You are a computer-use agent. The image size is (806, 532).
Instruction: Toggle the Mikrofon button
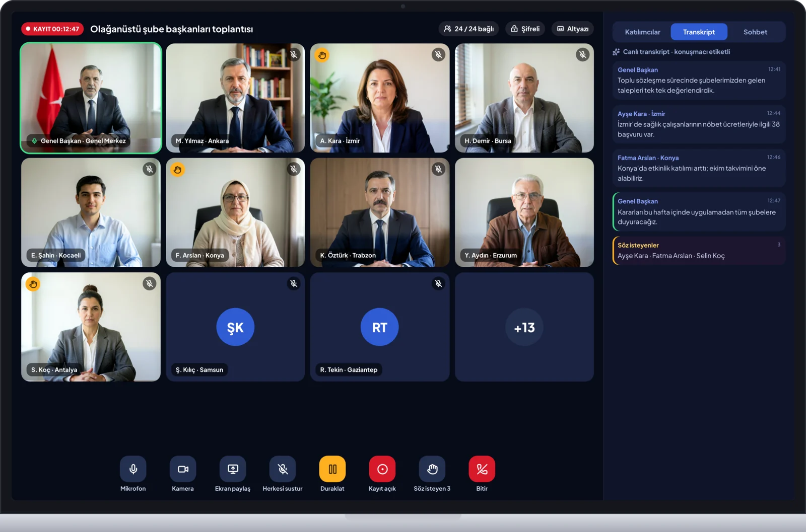(133, 469)
